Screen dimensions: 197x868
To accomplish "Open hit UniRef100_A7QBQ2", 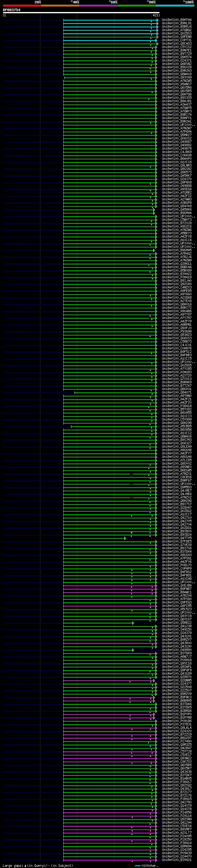I will coord(177,30).
